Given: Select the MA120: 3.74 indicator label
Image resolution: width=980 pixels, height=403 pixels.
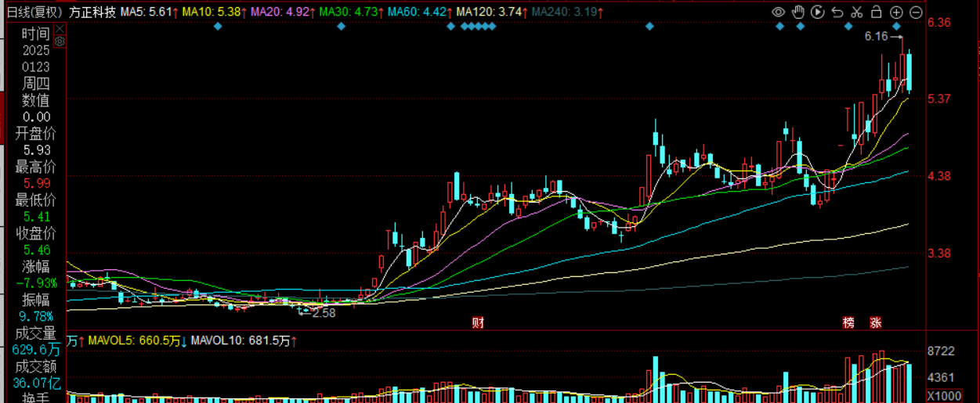Looking at the screenshot, I should point(491,12).
